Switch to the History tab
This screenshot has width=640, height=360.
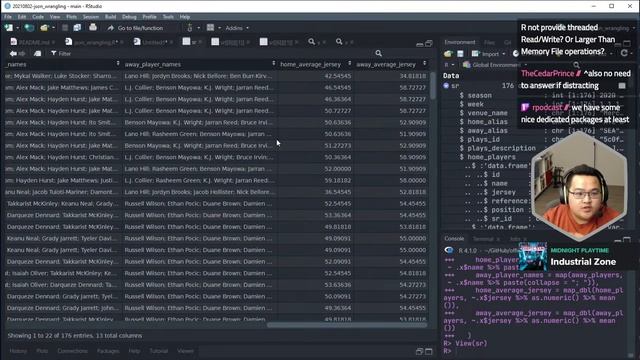[x=18, y=351]
